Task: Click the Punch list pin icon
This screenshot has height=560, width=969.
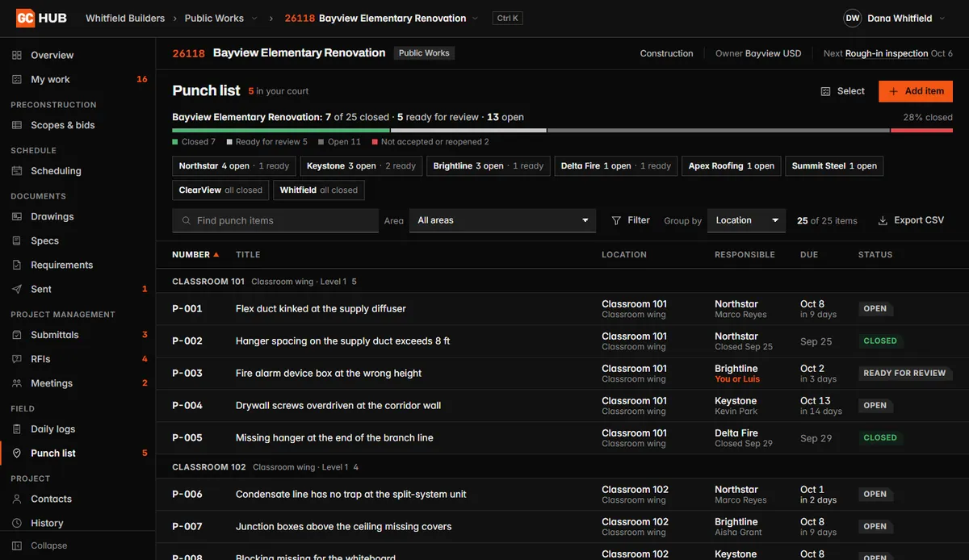Action: pos(17,453)
